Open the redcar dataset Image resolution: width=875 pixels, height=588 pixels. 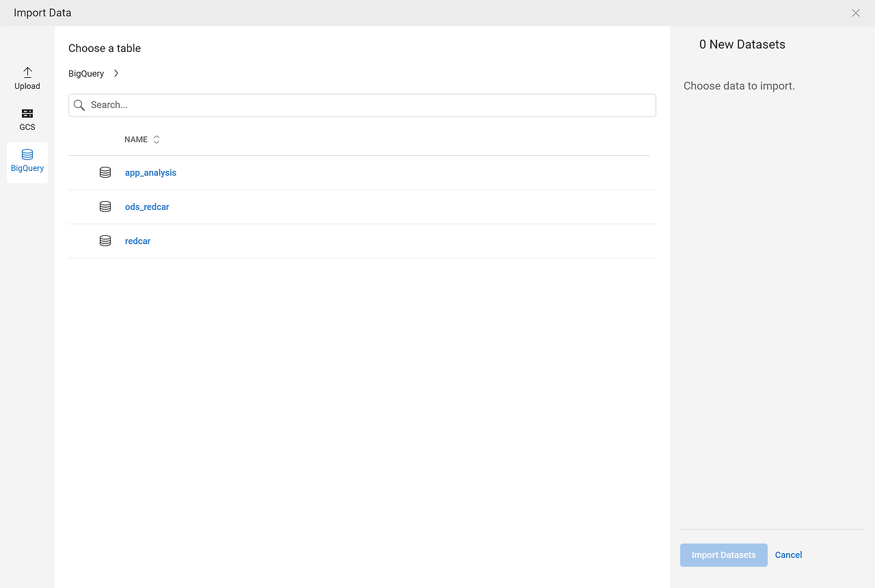[x=137, y=241]
